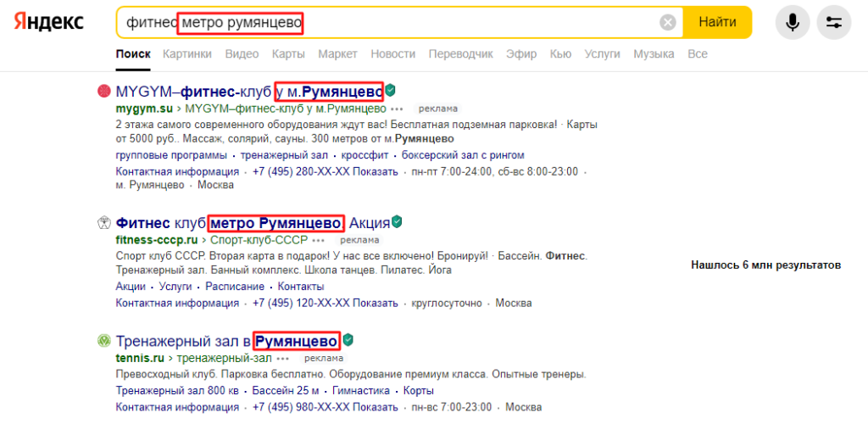Viewport: 868px width, 424px height.
Task: Click реклама label on mygym.su result
Action: click(x=438, y=109)
